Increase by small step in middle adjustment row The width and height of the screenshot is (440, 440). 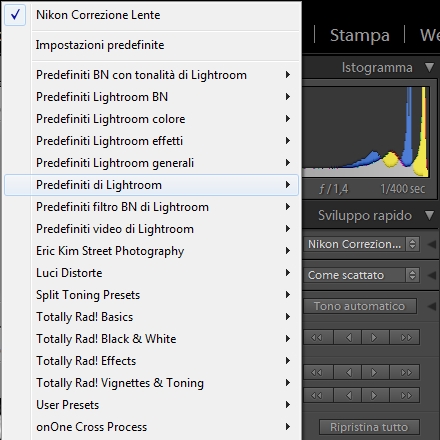375,372
